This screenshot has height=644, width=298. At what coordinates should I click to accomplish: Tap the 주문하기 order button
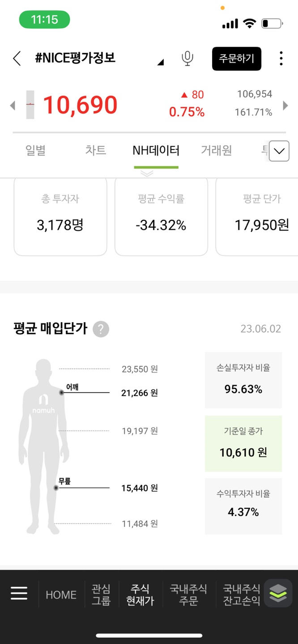237,59
